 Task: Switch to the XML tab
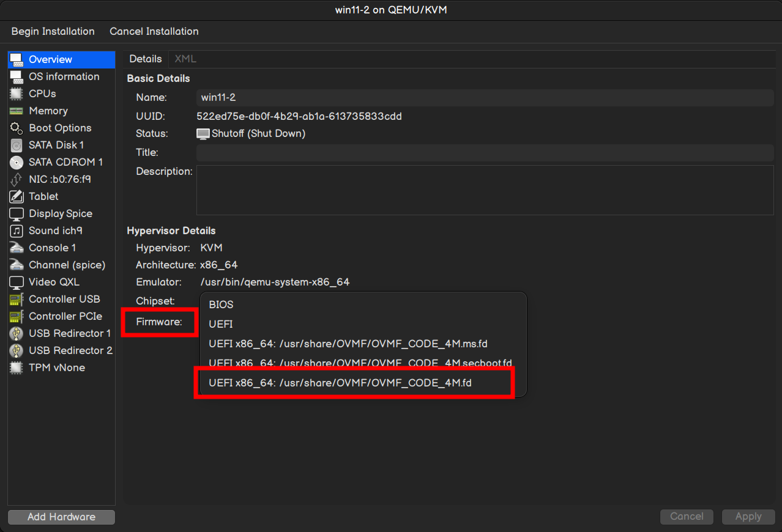coord(185,59)
